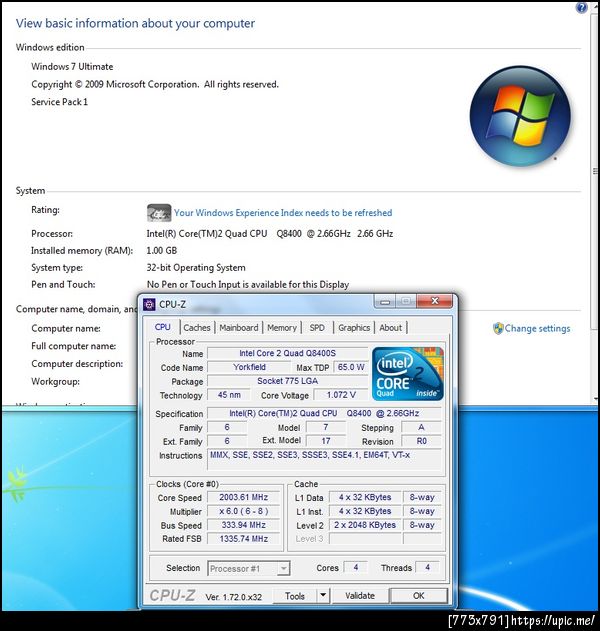The width and height of the screenshot is (600, 631).
Task: Click OK in CPU-Z
Action: click(x=419, y=596)
